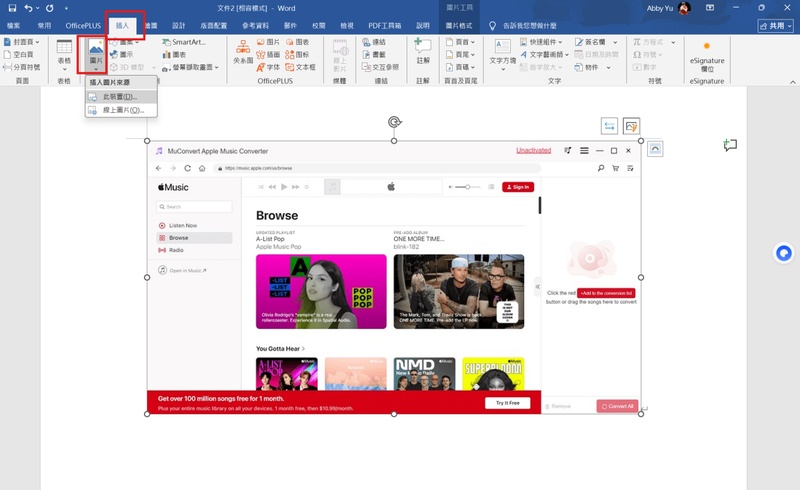Click the blue circular assistant button
This screenshot has height=490, width=800.
point(784,253)
